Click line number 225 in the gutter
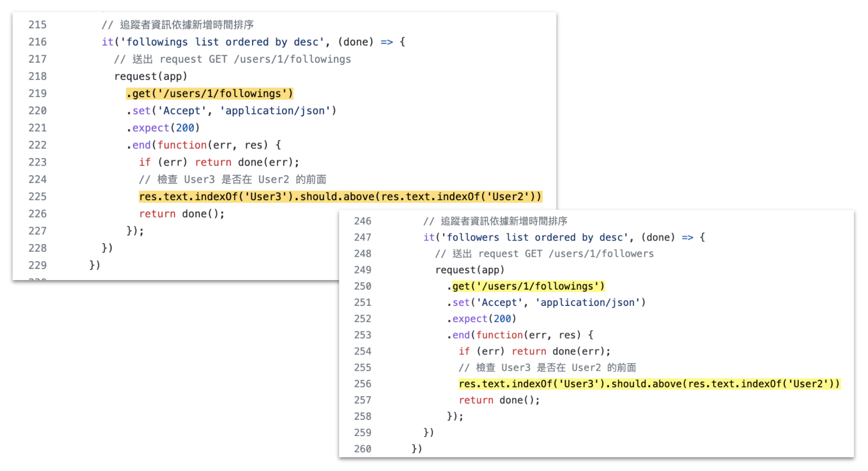 pos(37,197)
